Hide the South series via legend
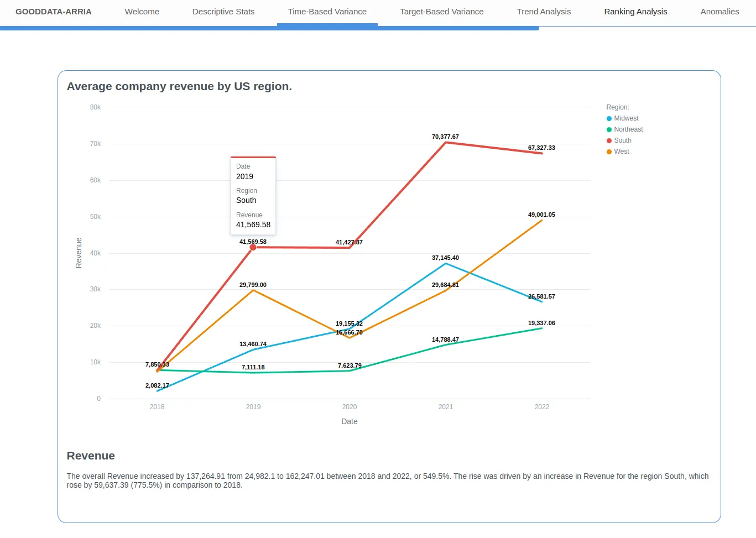 click(622, 140)
